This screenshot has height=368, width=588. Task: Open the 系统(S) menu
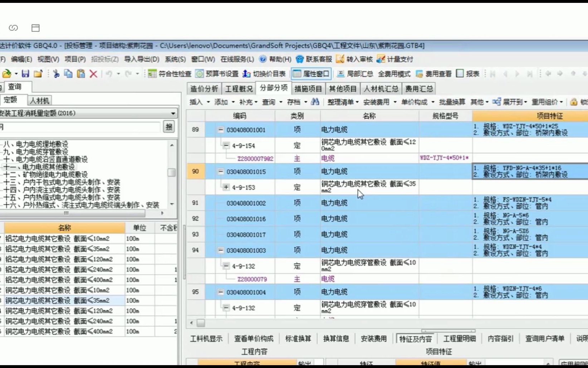pos(175,59)
